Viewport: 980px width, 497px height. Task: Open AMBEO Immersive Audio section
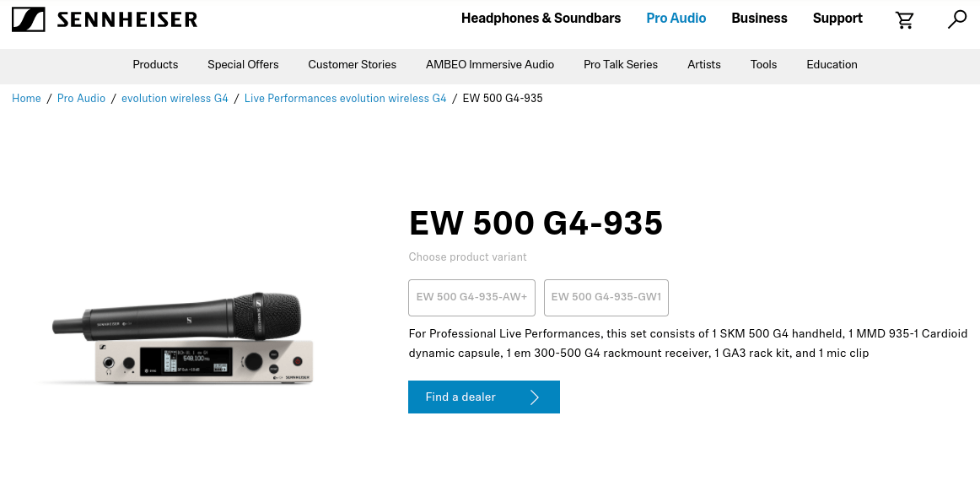[x=490, y=64]
